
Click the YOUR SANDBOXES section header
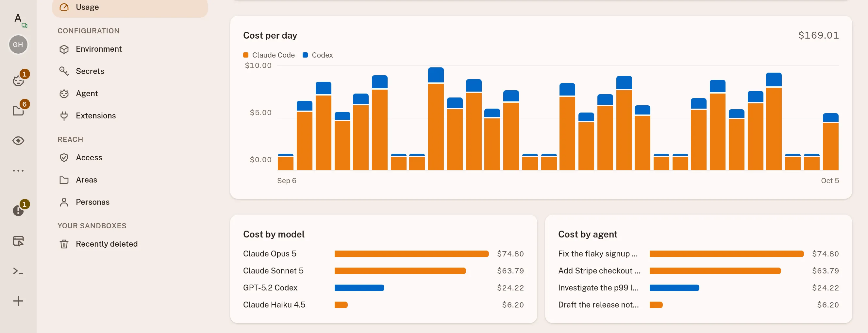(92, 226)
